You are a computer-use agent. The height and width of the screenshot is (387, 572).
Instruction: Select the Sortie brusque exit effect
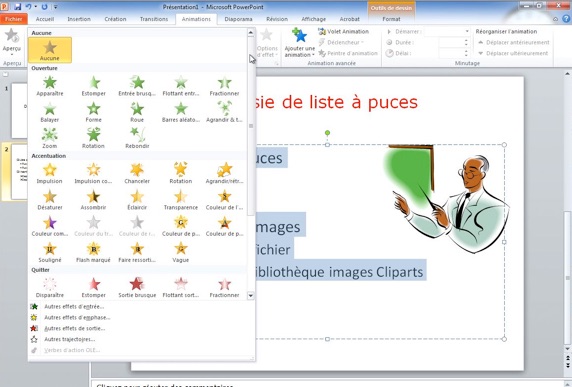(x=137, y=287)
